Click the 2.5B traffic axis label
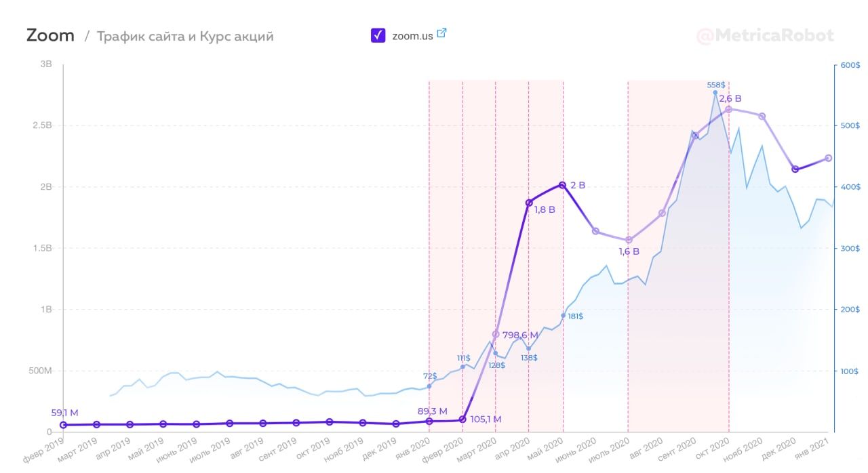Screen dimensions: 868x473 pos(42,126)
